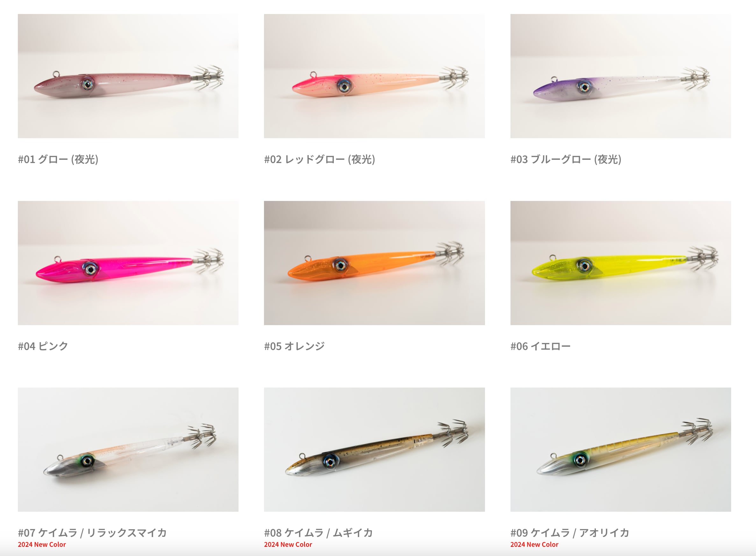The width and height of the screenshot is (756, 556).
Task: View the #08 ムギイカ lure image
Action: (374, 449)
